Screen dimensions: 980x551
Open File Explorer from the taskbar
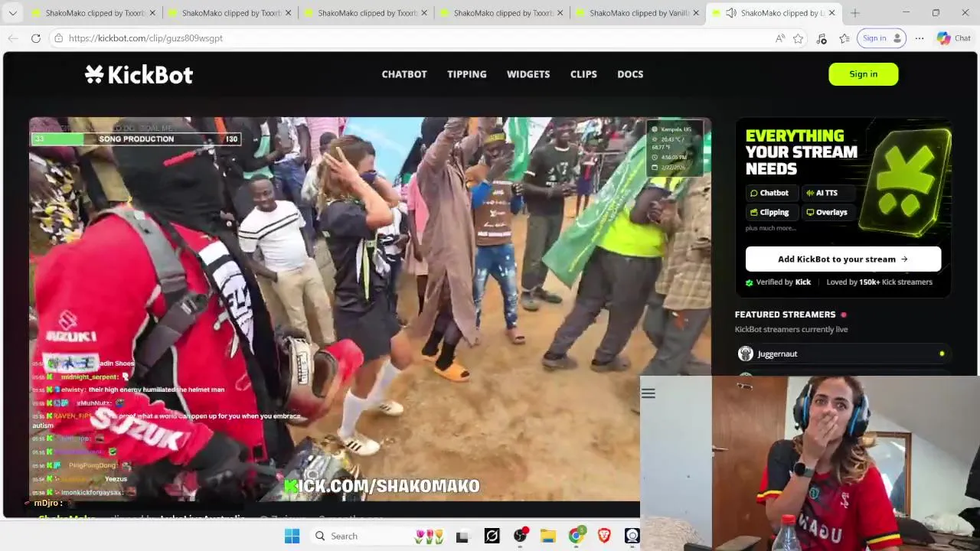point(548,536)
